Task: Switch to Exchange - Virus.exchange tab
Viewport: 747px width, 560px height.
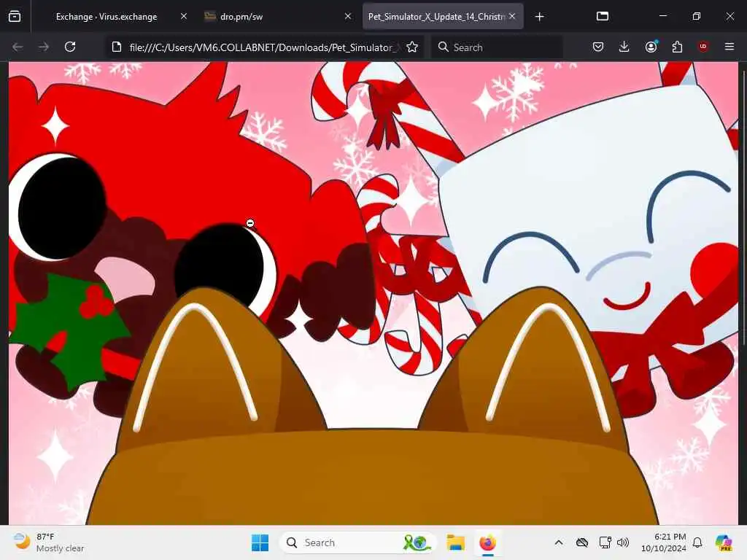Action: 107,17
